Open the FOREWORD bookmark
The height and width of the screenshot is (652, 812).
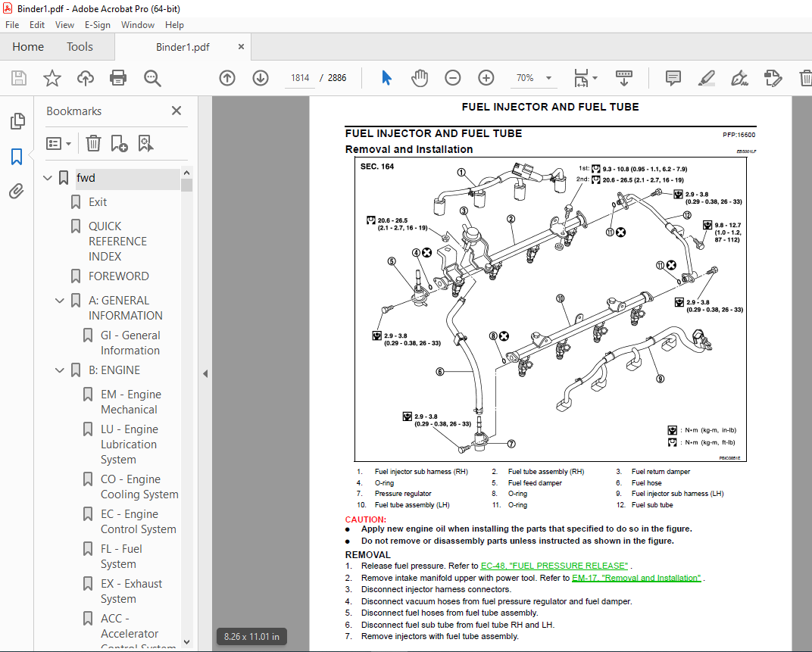click(x=119, y=276)
